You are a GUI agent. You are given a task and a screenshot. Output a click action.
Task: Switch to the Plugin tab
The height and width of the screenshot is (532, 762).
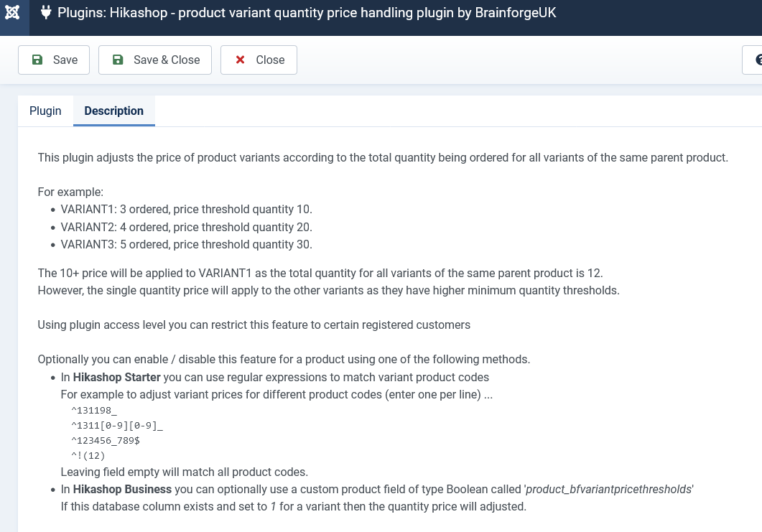(45, 111)
